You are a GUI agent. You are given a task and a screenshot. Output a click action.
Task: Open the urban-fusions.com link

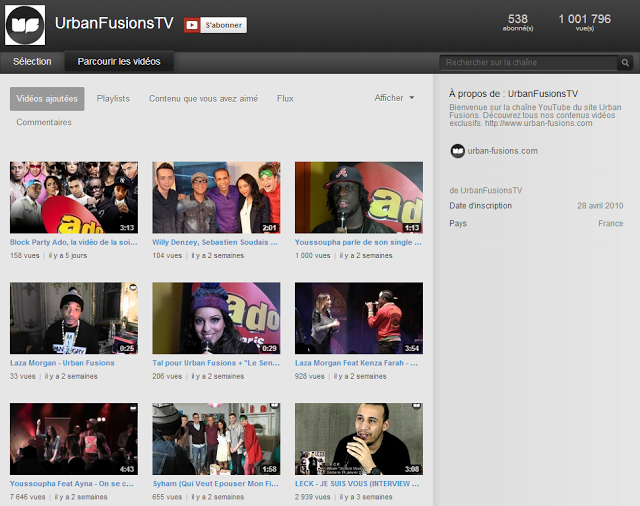click(x=502, y=151)
